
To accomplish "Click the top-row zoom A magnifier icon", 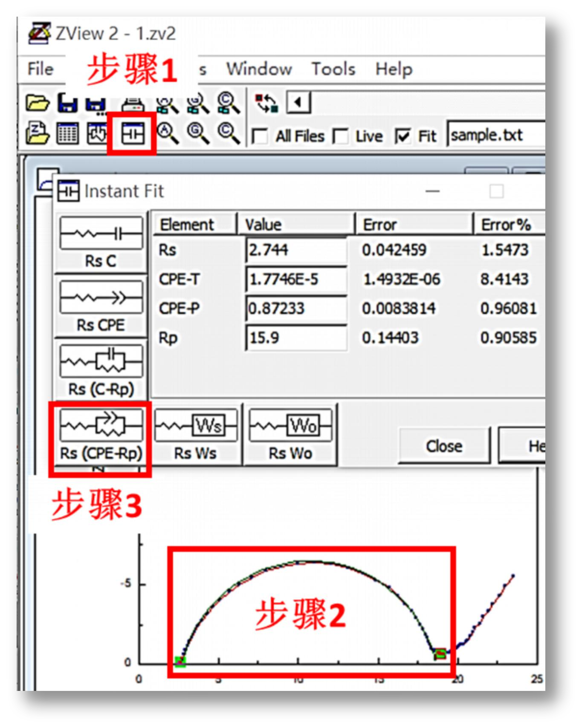I will pos(167,104).
